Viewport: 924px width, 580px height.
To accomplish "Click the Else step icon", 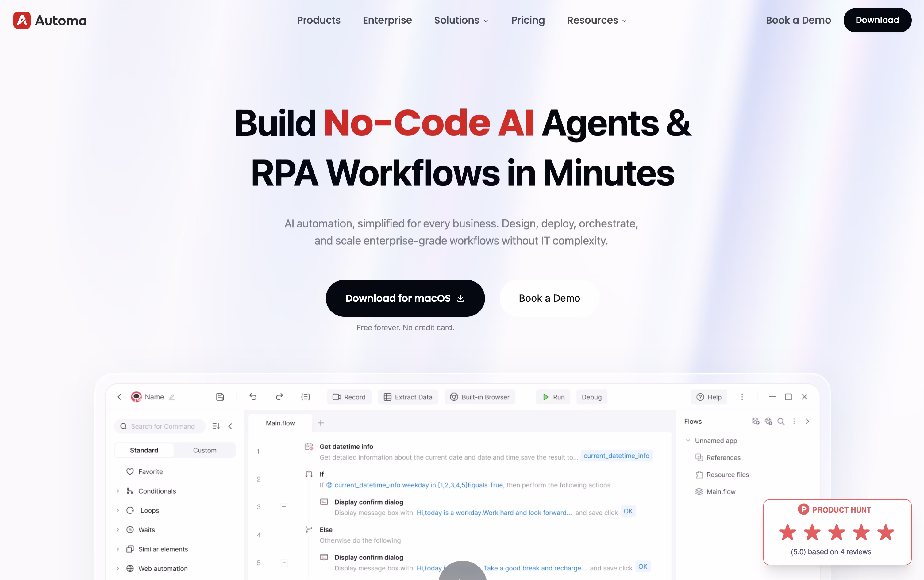I will tap(309, 529).
